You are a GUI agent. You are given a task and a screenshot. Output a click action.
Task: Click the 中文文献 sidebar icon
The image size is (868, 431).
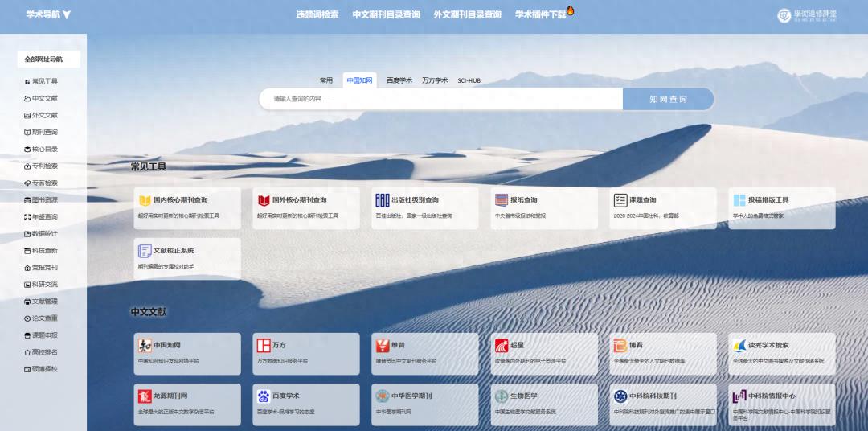pyautogui.click(x=27, y=99)
